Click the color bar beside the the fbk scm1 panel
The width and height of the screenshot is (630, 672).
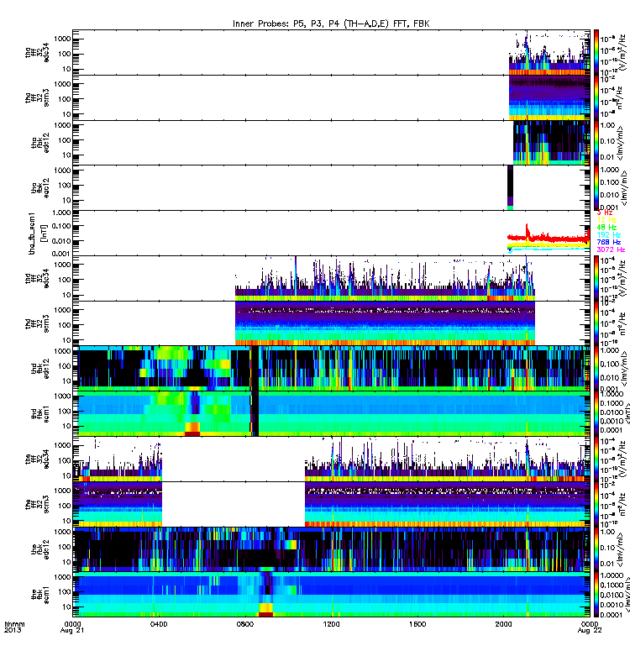596,595
